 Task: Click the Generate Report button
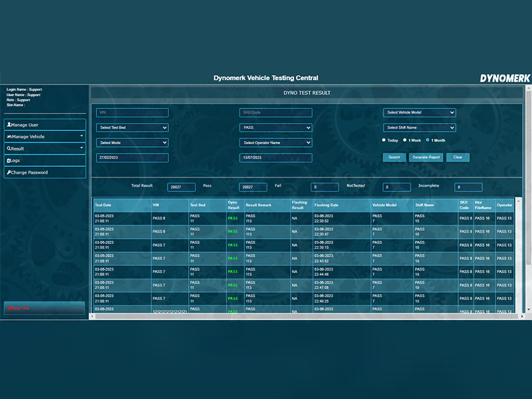(426, 157)
